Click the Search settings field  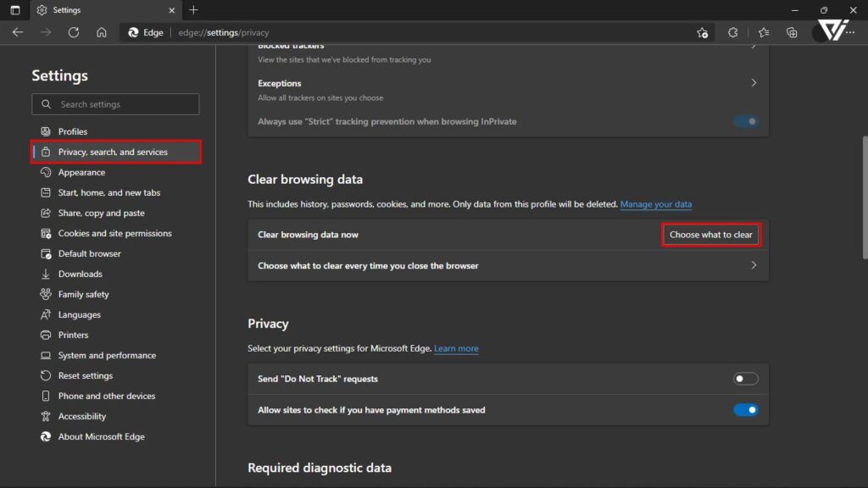point(115,104)
